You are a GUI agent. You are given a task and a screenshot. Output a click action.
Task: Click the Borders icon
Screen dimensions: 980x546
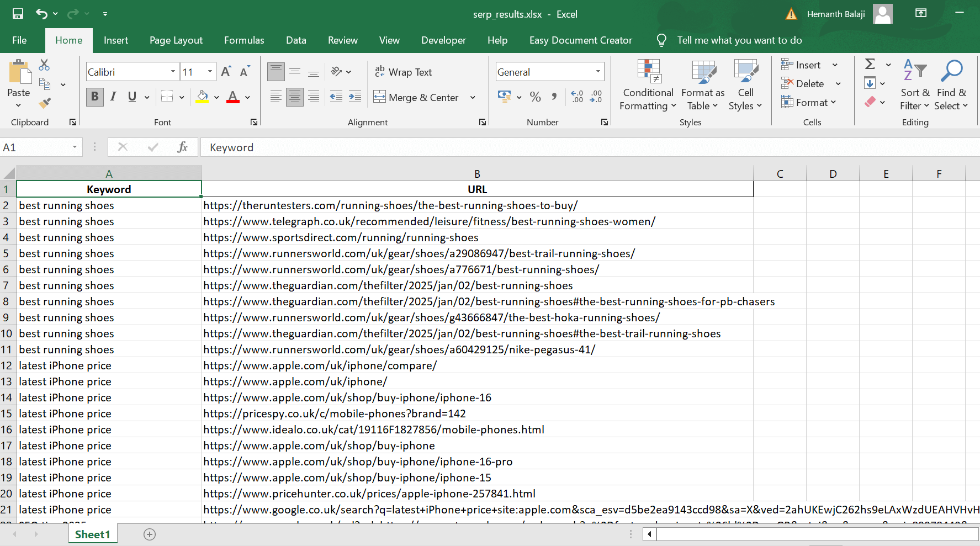click(x=167, y=97)
